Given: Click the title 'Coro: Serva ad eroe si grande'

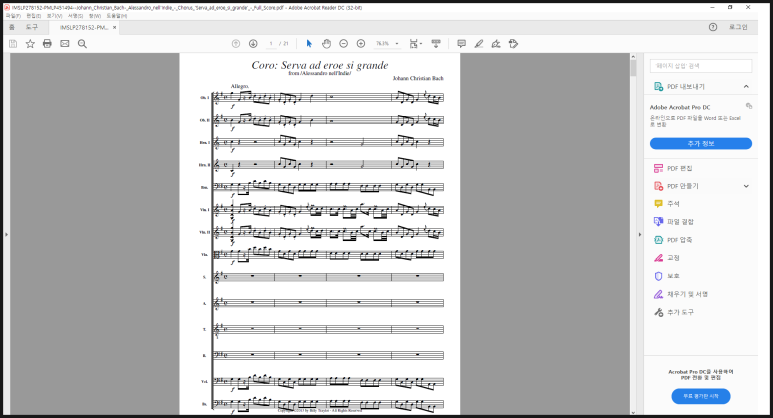Looking at the screenshot, I should 319,65.
